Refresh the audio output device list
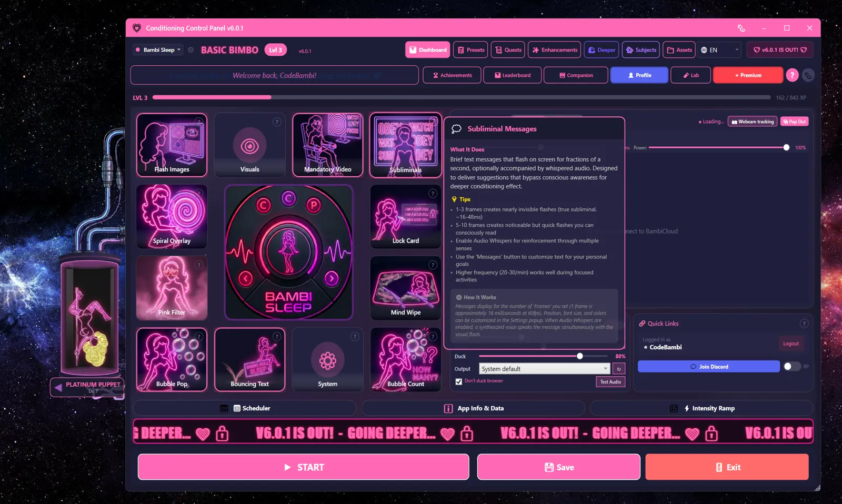The width and height of the screenshot is (842, 504). point(619,369)
